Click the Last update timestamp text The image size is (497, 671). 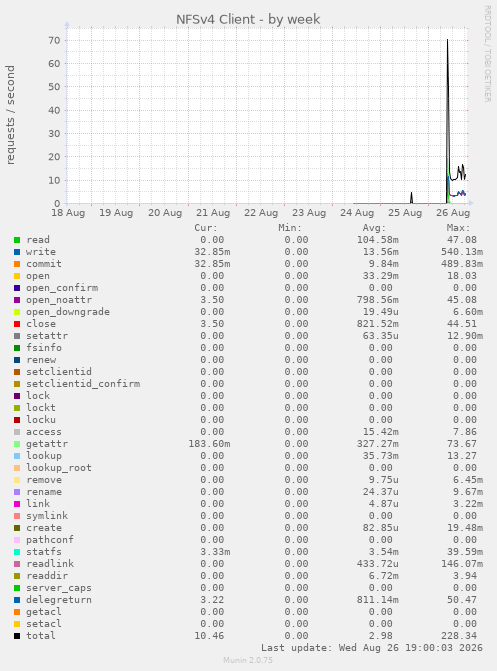click(x=372, y=648)
